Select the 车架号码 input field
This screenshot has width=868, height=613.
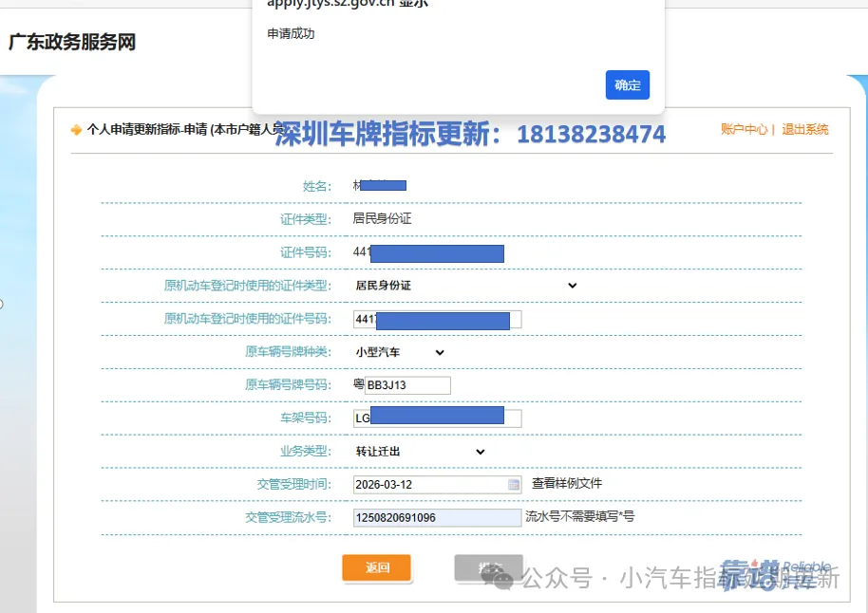coord(437,418)
